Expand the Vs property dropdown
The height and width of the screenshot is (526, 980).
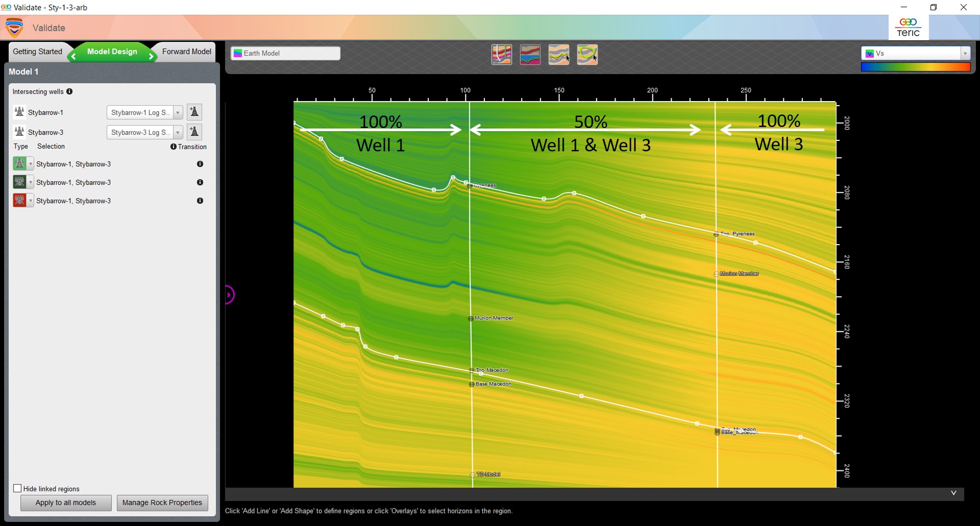click(x=964, y=53)
